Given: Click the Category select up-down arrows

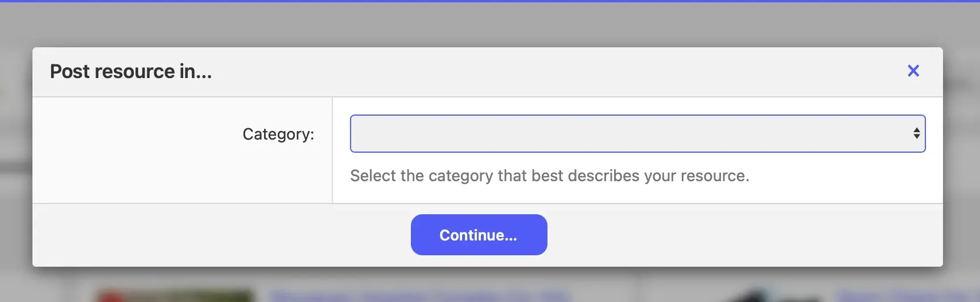Looking at the screenshot, I should 916,134.
